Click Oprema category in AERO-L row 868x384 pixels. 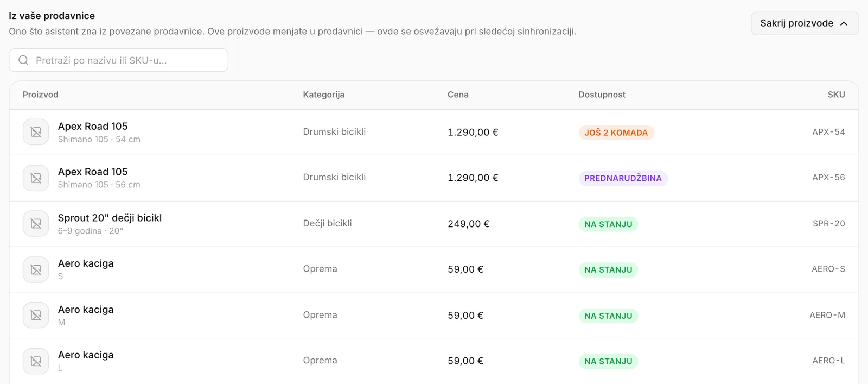[320, 361]
